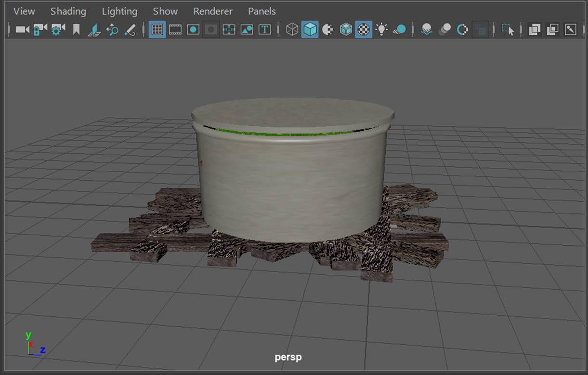Open the Show menu
Image resolution: width=588 pixels, height=375 pixels.
click(x=165, y=11)
